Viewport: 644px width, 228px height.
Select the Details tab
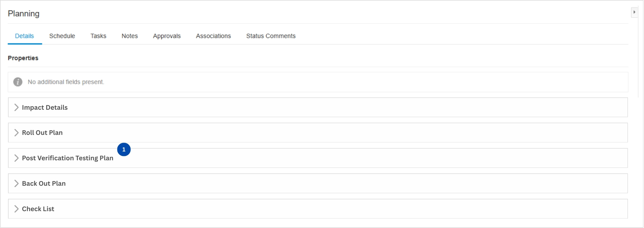pyautogui.click(x=24, y=36)
